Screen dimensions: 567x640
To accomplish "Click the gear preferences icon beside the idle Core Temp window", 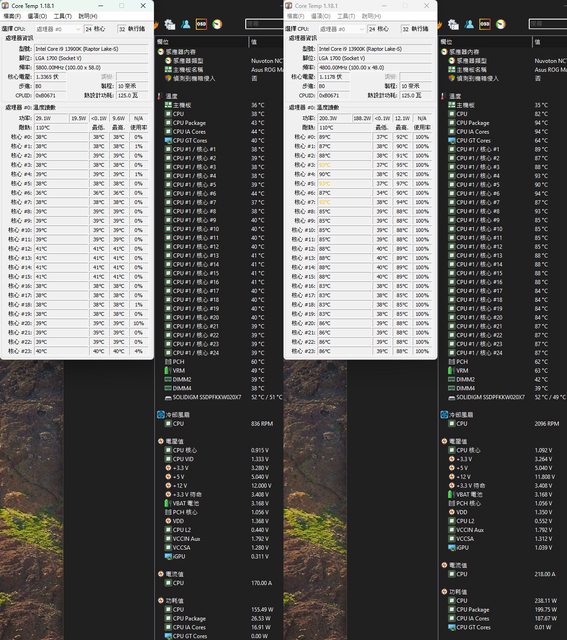I will tap(170, 24).
